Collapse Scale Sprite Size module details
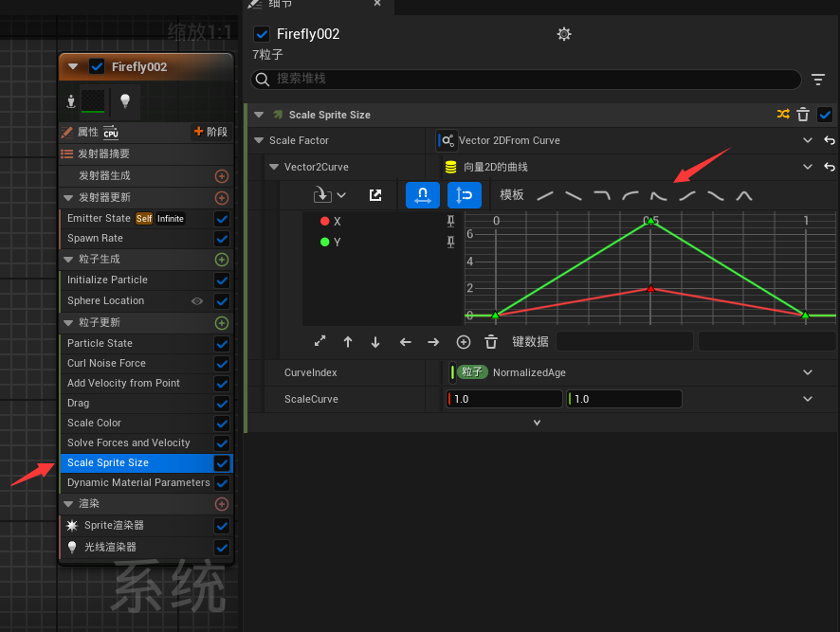This screenshot has width=840, height=632. [259, 115]
